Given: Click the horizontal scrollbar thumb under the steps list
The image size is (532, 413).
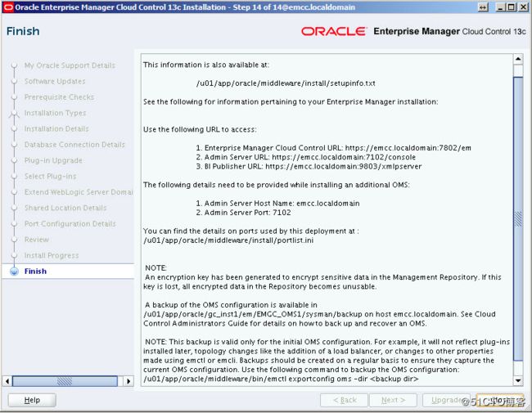Looking at the screenshot, I should 65,381.
